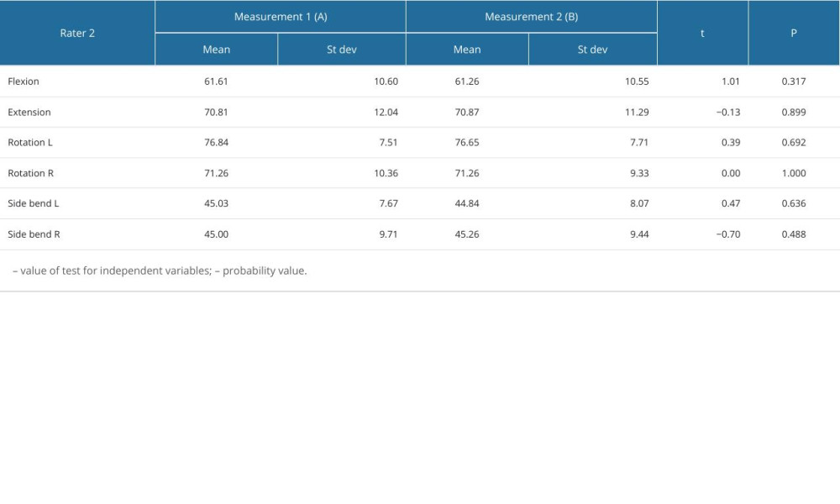
Task: Click Side bend R t value −0.70
Action: click(x=728, y=234)
